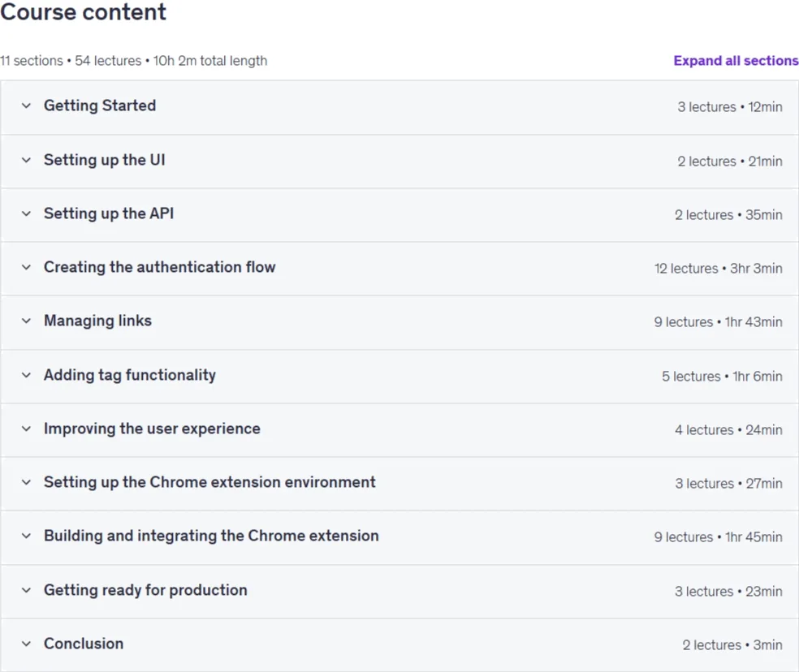799x672 pixels.
Task: Open the Getting ready for production title
Action: pyautogui.click(x=145, y=590)
